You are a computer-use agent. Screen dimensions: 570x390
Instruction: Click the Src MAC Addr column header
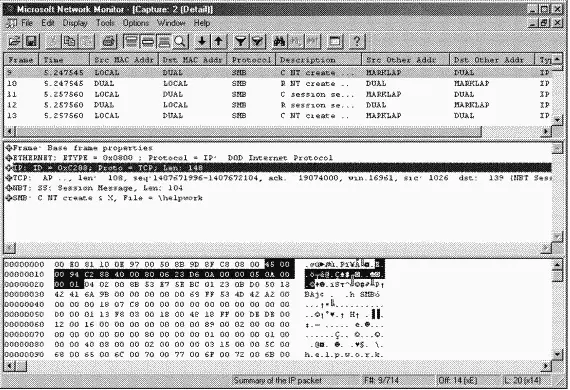tap(124, 60)
